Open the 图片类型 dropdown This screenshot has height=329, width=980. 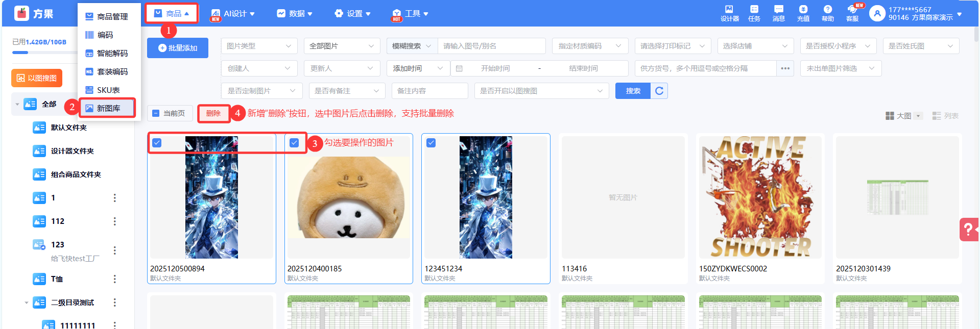259,46
